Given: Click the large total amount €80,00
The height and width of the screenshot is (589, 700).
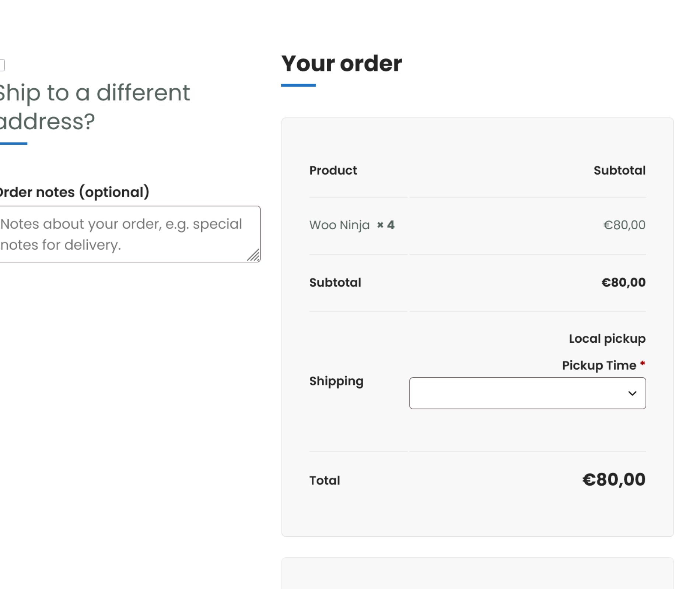Looking at the screenshot, I should [x=614, y=480].
